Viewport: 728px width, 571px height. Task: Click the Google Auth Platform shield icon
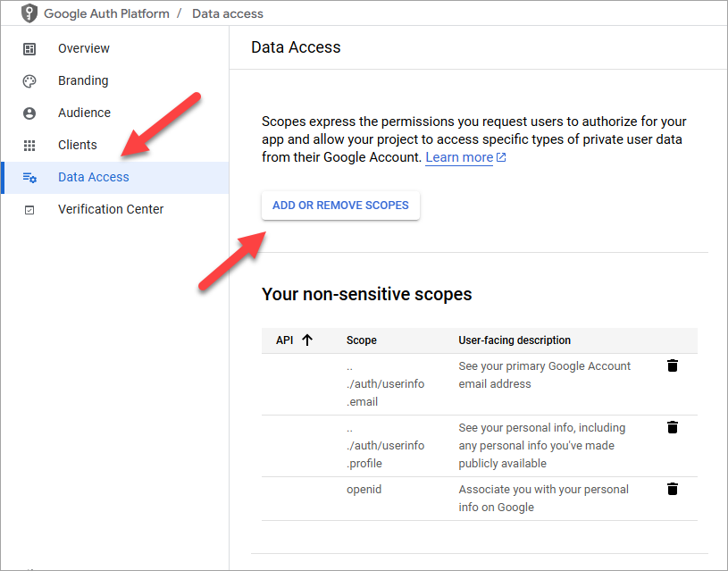(x=29, y=13)
